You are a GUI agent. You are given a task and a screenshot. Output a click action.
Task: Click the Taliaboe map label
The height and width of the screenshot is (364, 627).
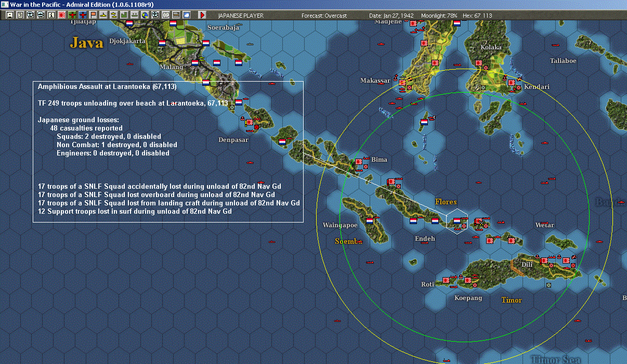563,61
